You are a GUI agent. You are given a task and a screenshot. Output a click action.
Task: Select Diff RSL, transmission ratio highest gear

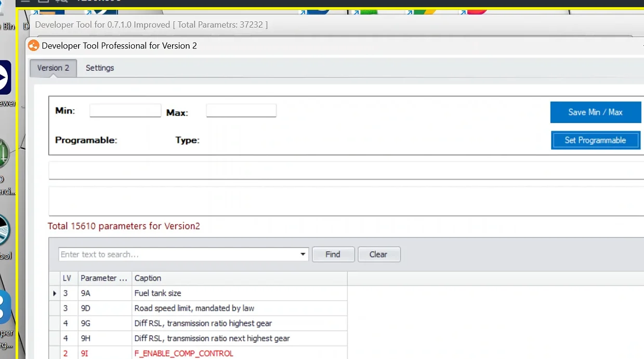(x=198, y=323)
